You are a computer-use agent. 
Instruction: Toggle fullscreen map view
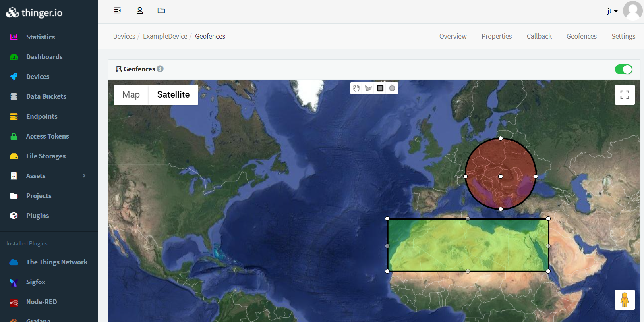point(625,95)
